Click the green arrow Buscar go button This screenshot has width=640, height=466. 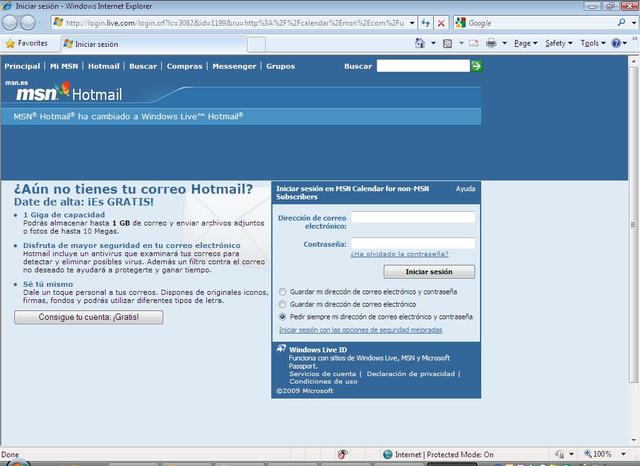pyautogui.click(x=476, y=66)
